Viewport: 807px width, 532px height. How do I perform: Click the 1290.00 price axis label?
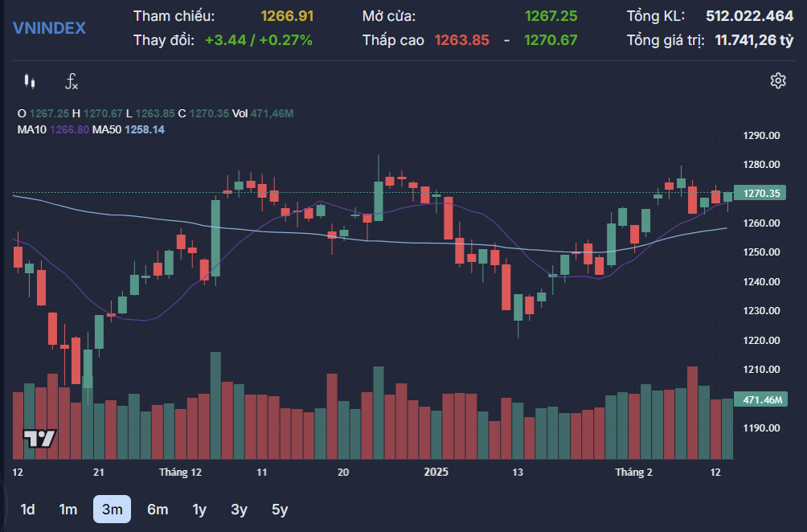761,136
